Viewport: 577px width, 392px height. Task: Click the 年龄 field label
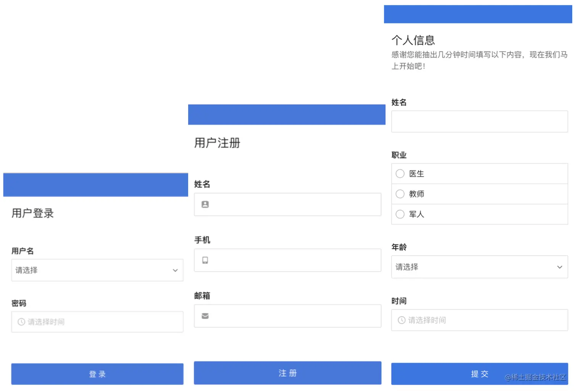(x=399, y=247)
